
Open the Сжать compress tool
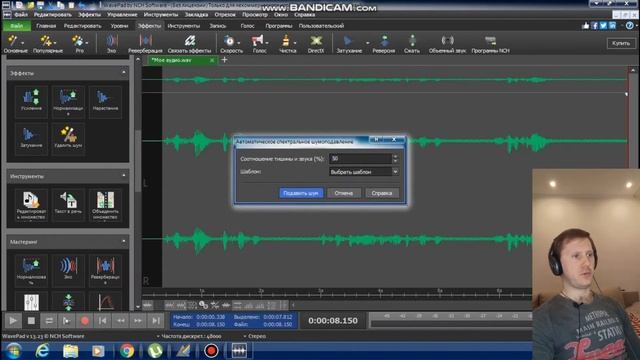click(412, 44)
